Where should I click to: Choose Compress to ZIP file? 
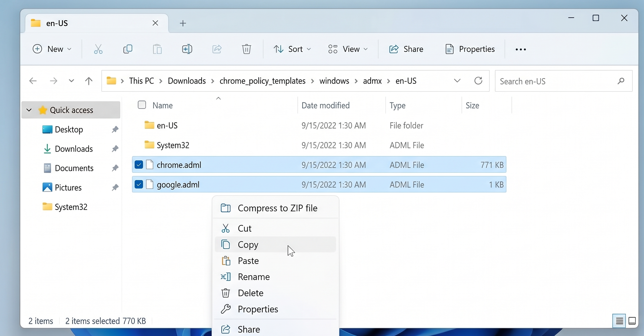[275, 208]
